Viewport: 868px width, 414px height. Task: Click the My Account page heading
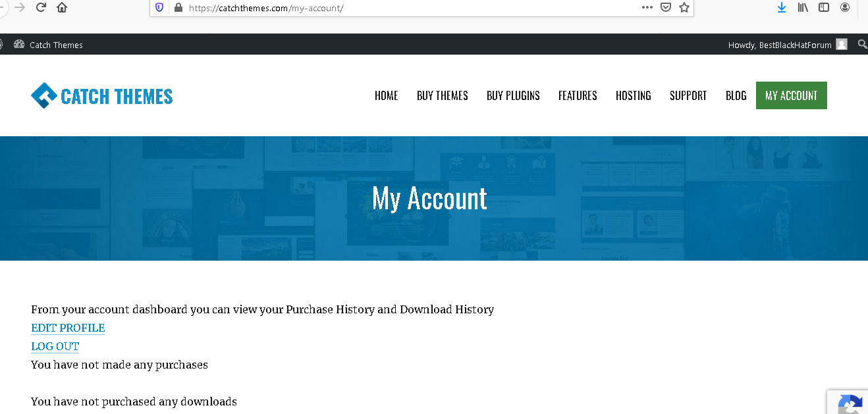tap(429, 198)
